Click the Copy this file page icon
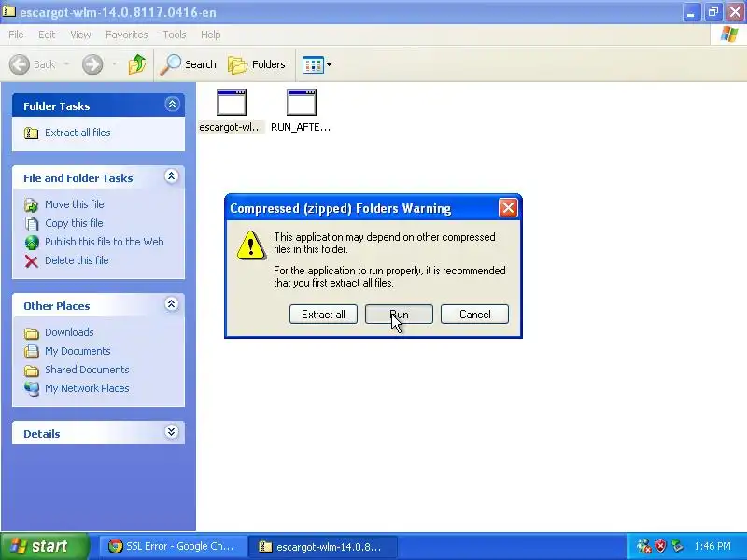This screenshot has width=747, height=560. [32, 224]
